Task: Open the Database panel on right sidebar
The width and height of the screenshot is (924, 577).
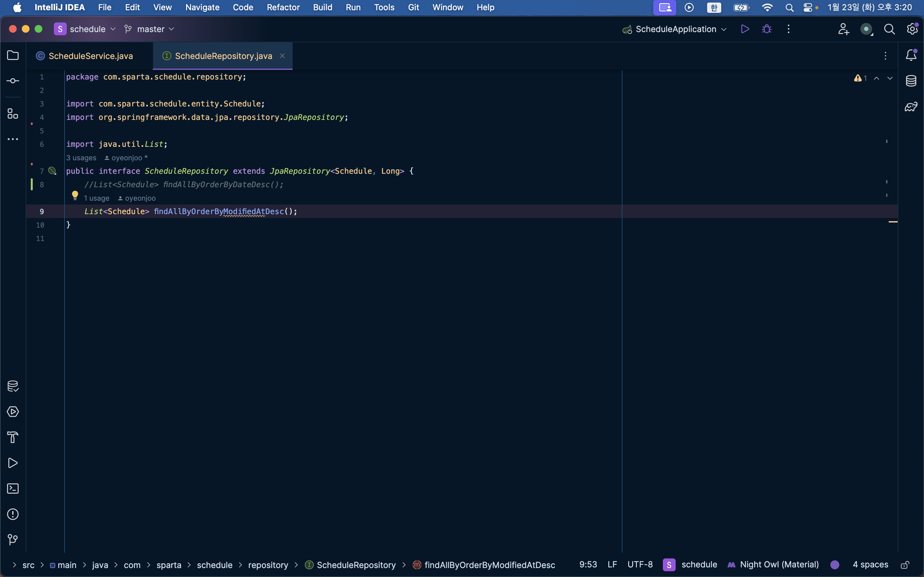Action: pos(911,81)
